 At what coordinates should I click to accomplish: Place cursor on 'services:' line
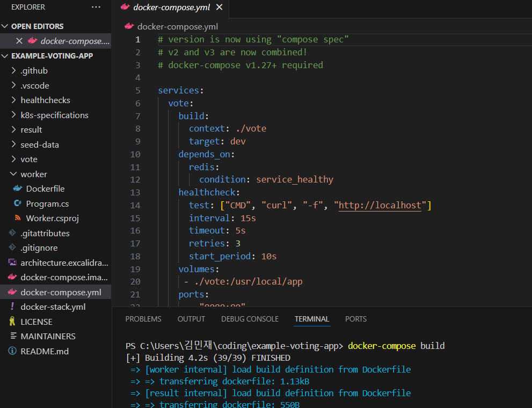coord(180,91)
